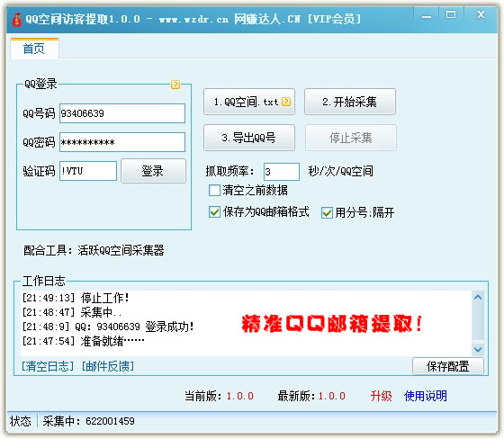
Task: Click the red 升级 link
Action: [x=382, y=396]
